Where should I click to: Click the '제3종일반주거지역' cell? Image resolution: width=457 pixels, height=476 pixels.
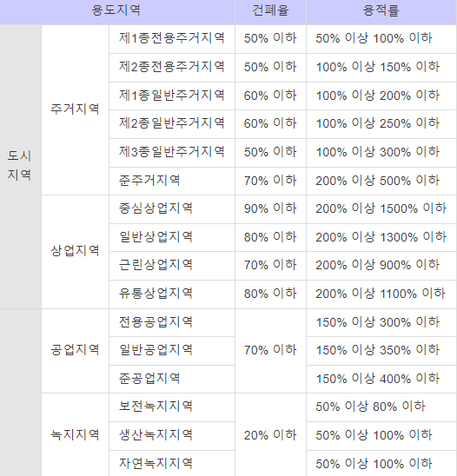tap(172, 152)
